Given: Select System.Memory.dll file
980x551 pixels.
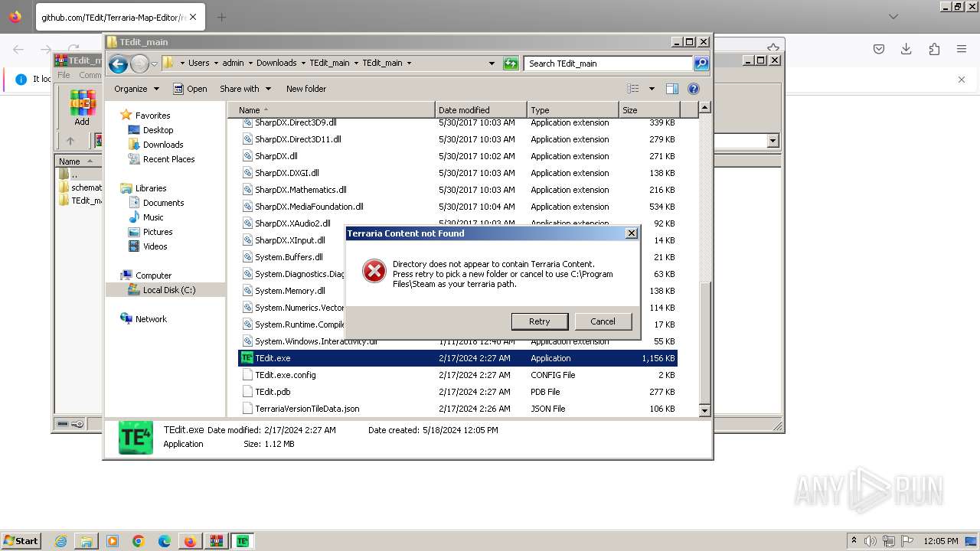Looking at the screenshot, I should tap(291, 291).
